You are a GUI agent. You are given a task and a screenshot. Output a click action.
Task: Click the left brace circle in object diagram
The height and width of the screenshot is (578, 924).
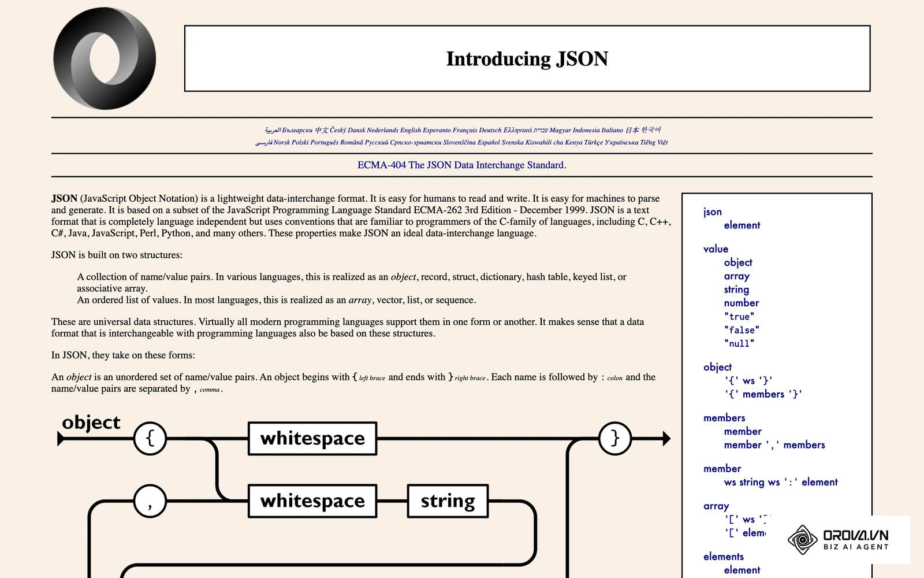(x=150, y=438)
